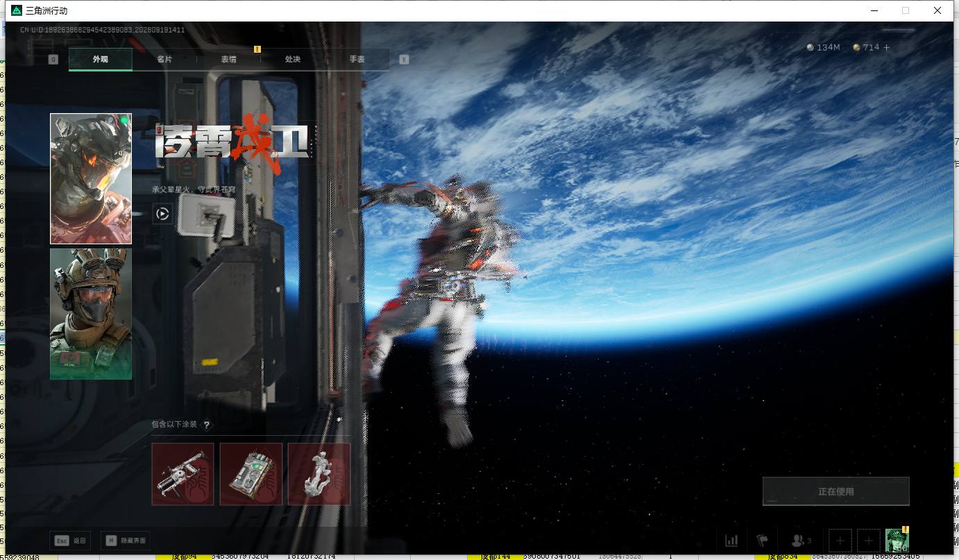This screenshot has height=560, width=959.
Task: Select the red armored mecha skin portrait
Action: (91, 179)
